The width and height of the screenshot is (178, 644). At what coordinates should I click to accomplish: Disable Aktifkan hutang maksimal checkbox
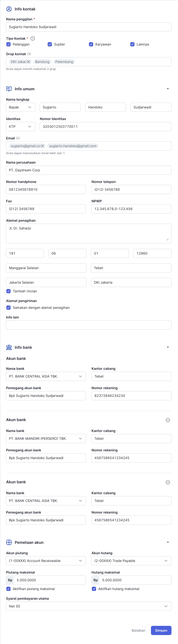(x=94, y=589)
